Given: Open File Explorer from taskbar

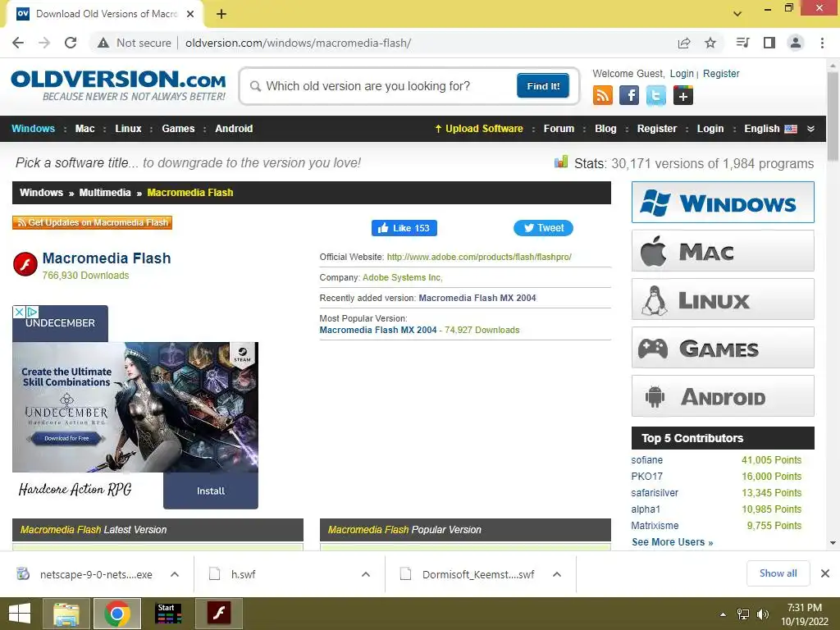Looking at the screenshot, I should [x=66, y=614].
